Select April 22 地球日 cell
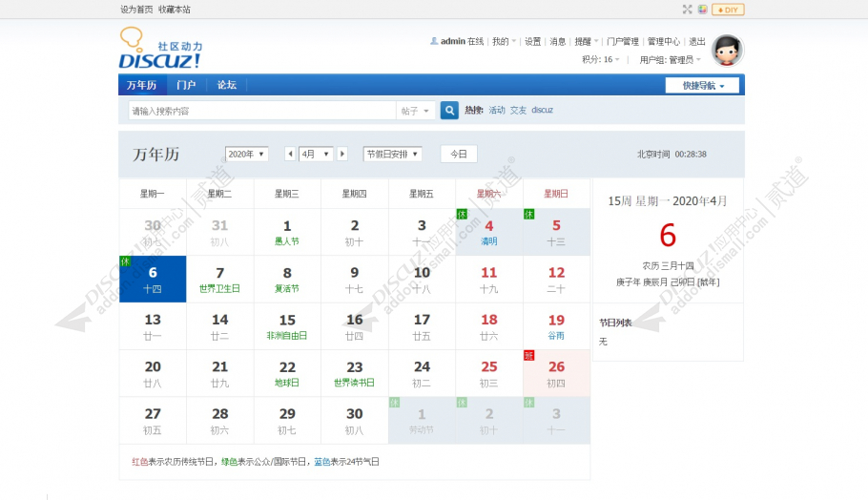Image resolution: width=868 pixels, height=500 pixels. point(287,373)
